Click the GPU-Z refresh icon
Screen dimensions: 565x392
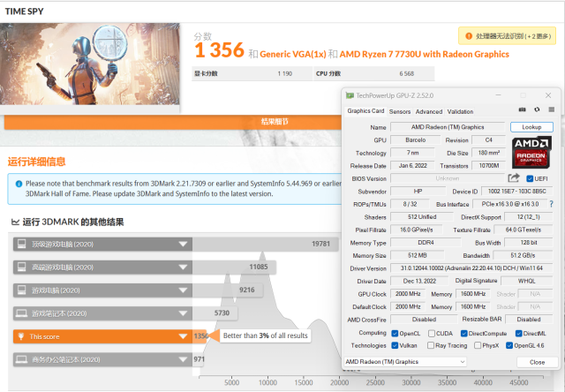point(537,109)
